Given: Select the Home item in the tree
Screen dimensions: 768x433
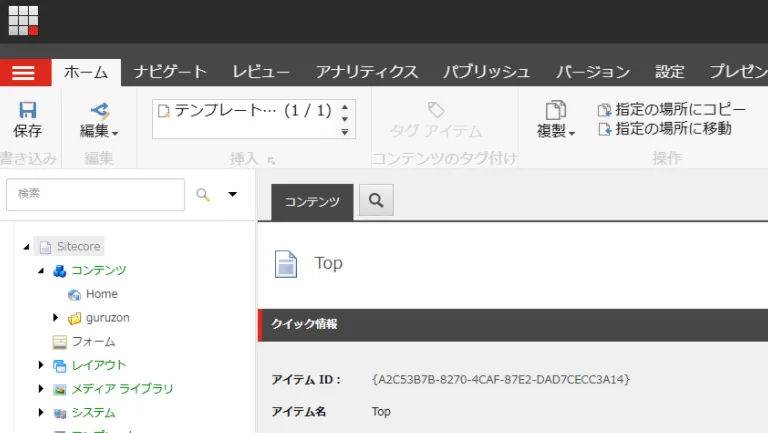Looking at the screenshot, I should 101,294.
